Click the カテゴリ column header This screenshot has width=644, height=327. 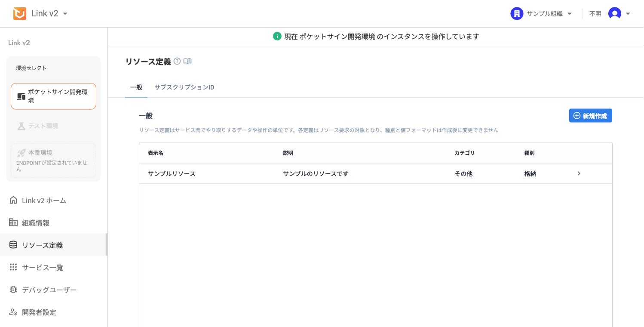coord(465,153)
